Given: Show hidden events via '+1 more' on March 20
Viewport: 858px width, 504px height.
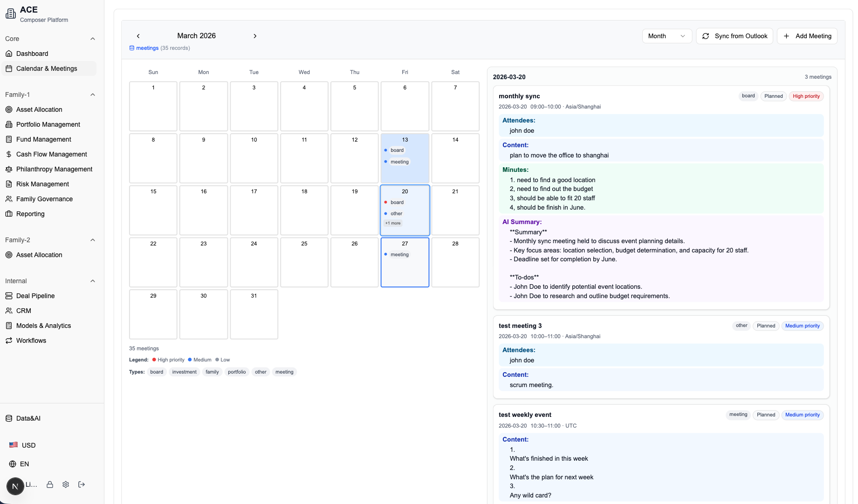Looking at the screenshot, I should coord(393,223).
